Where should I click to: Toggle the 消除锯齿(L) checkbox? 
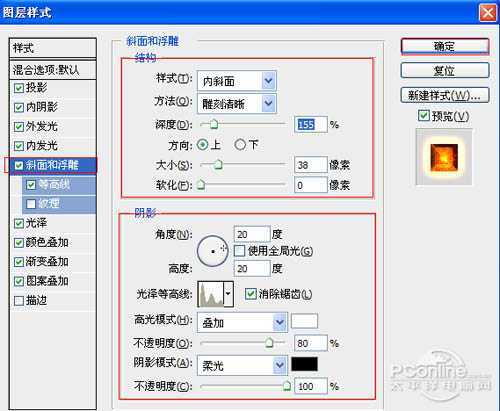(x=250, y=294)
